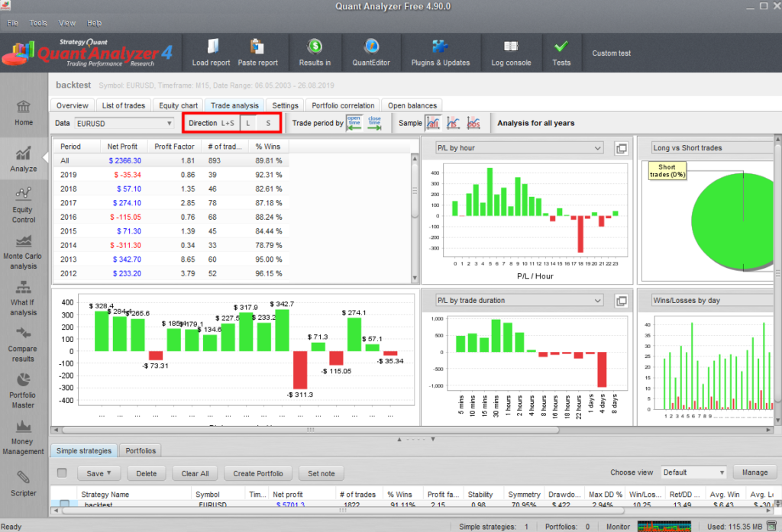This screenshot has width=782, height=532.
Task: Set trade period by close time
Action: click(x=374, y=123)
